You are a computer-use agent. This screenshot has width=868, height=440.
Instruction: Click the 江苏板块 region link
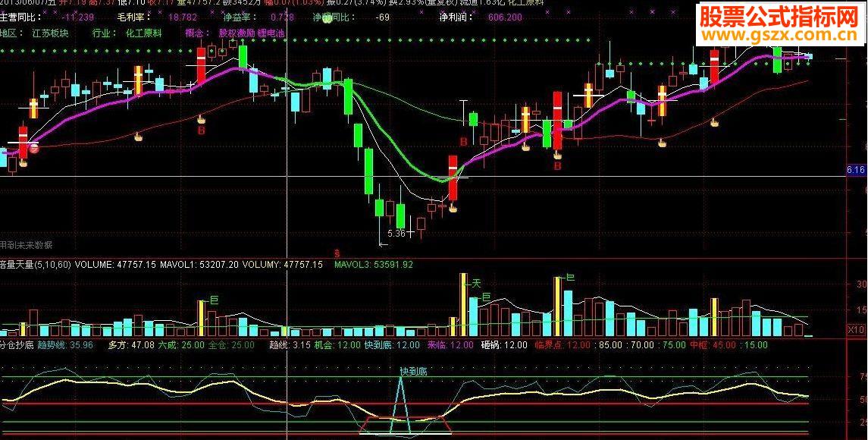50,33
